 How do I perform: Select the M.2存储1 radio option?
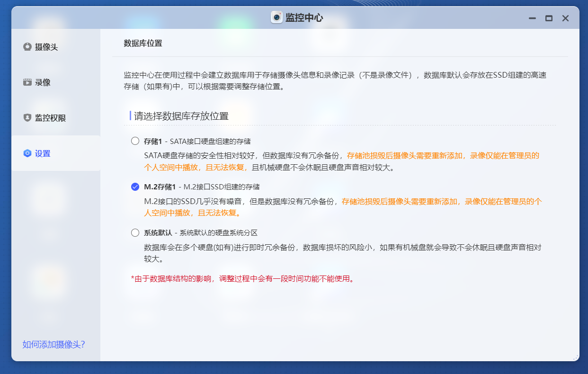point(135,187)
